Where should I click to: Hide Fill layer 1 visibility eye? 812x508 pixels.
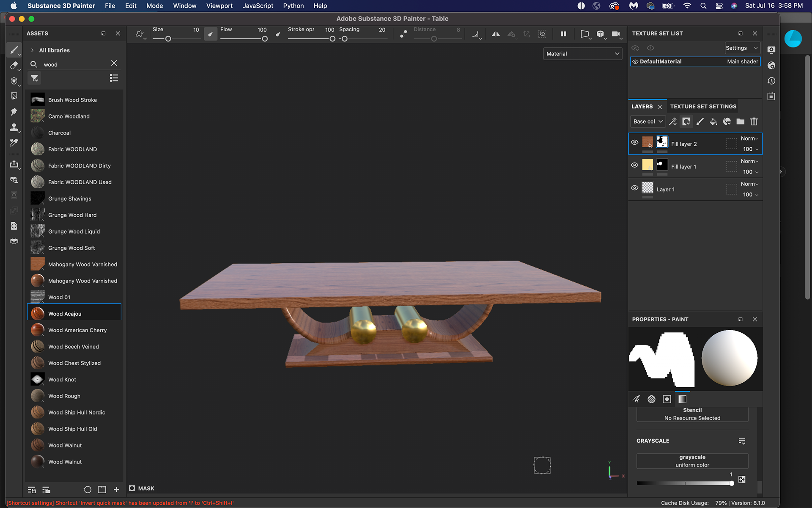pos(635,165)
